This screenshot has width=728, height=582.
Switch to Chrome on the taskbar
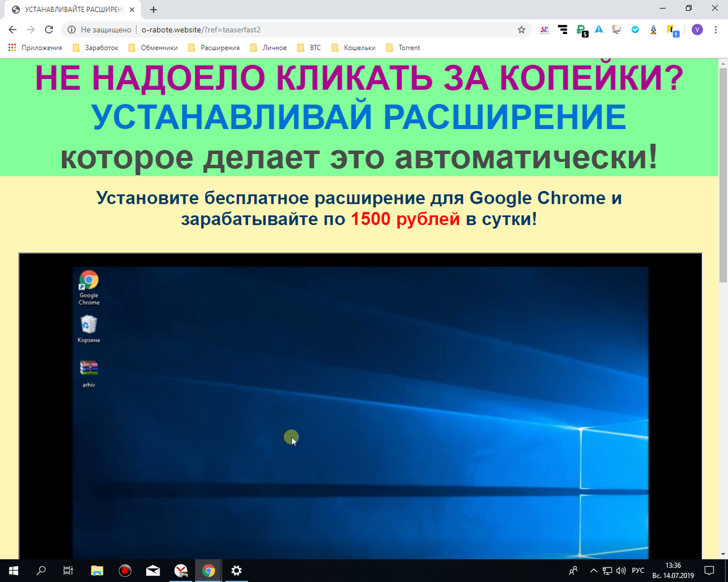[209, 570]
